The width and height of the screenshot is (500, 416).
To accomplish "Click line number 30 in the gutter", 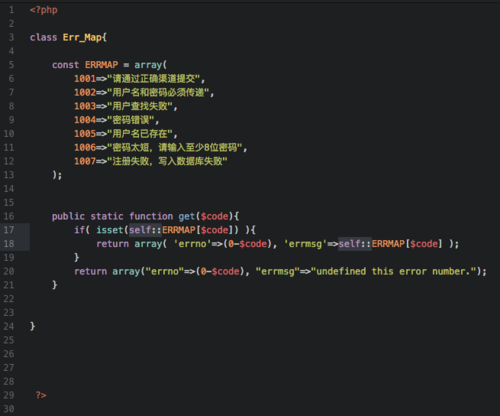I will pos(9,409).
